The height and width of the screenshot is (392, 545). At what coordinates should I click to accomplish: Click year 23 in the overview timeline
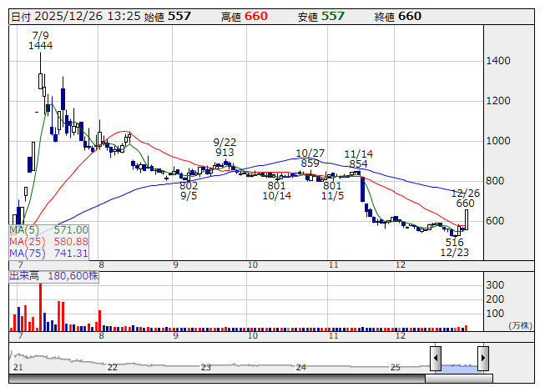[206, 367]
